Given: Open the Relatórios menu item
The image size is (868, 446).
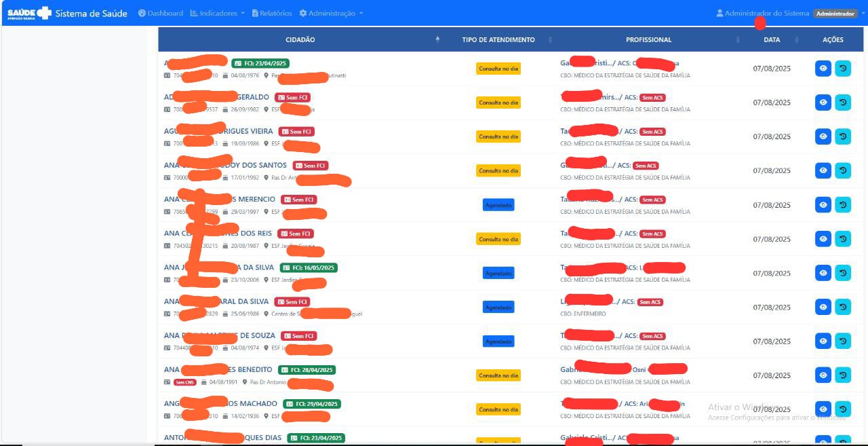Looking at the screenshot, I should click(271, 14).
